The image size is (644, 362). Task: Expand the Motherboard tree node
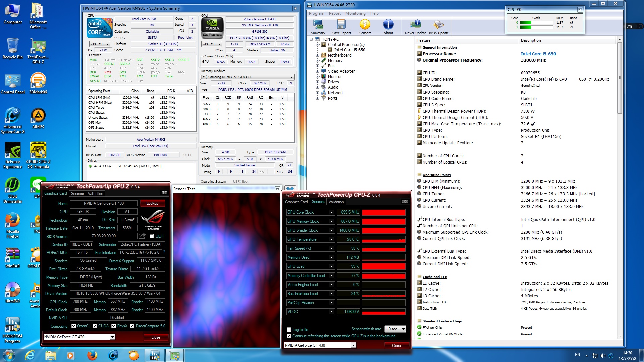[x=317, y=55]
